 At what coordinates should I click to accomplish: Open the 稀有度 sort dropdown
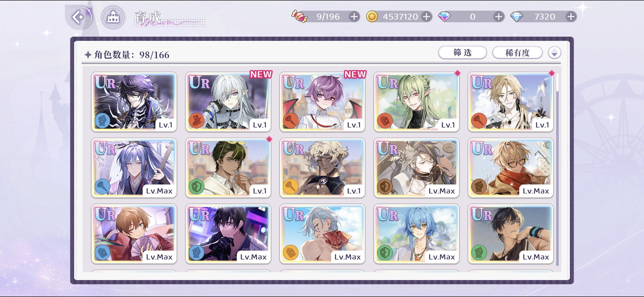coord(517,53)
